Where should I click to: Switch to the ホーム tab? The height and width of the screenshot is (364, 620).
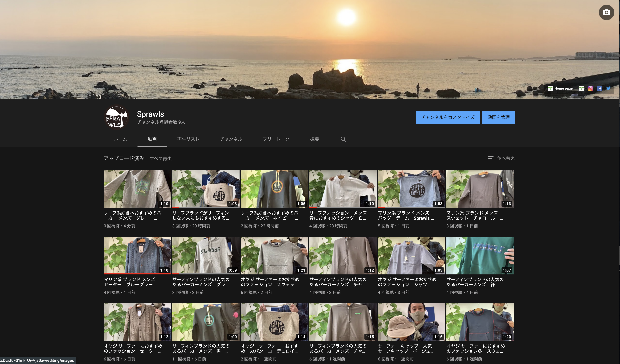coord(120,139)
